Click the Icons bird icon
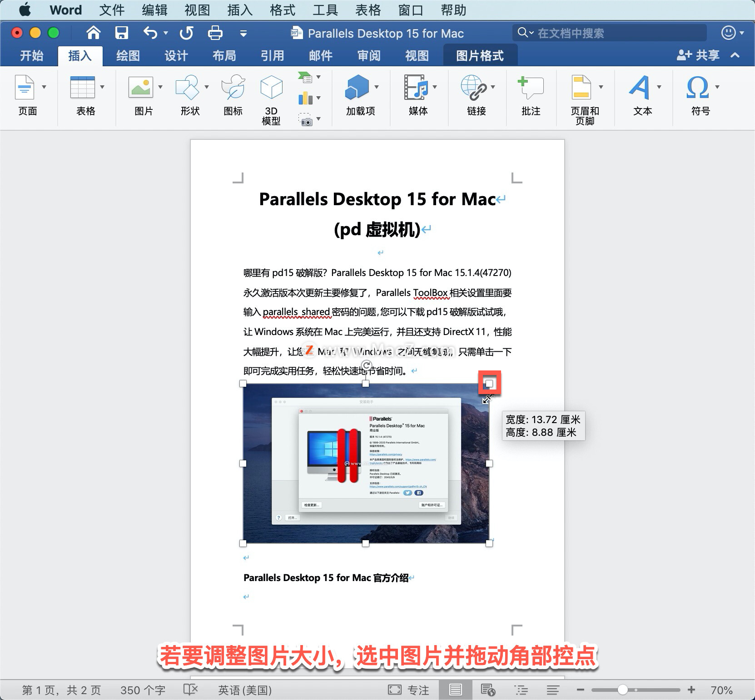This screenshot has height=700, width=755. click(x=233, y=87)
